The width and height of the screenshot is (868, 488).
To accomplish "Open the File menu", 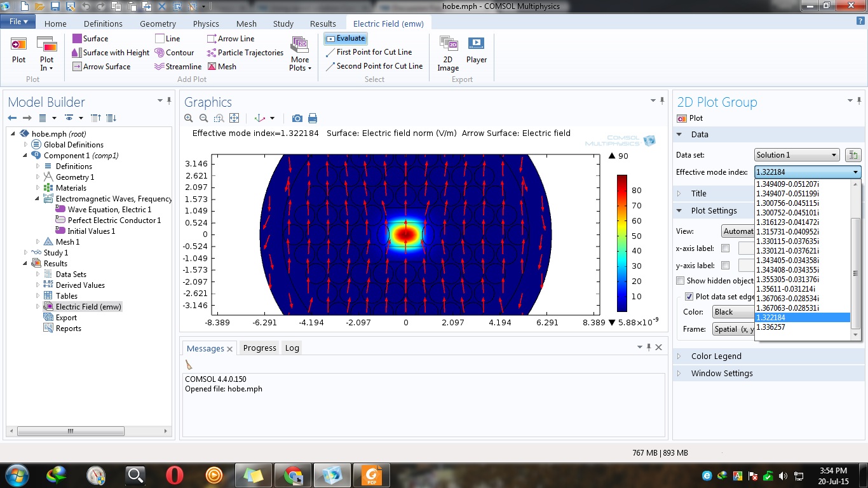I will (x=18, y=22).
